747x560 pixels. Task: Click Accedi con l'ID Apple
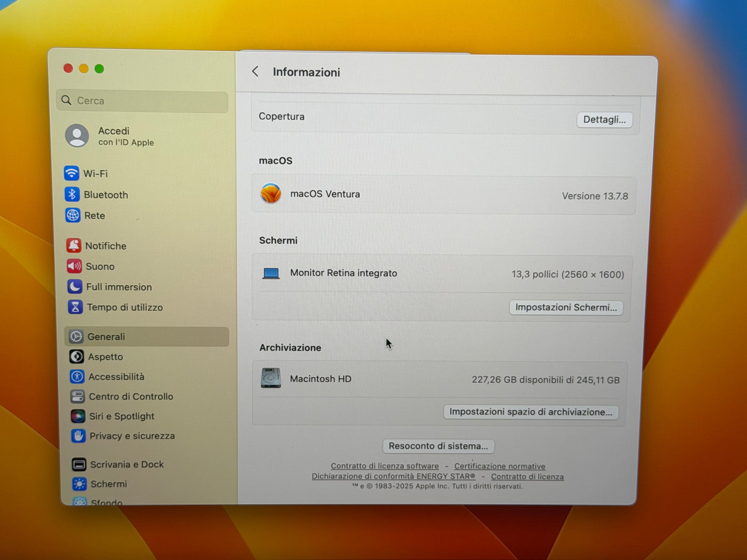pyautogui.click(x=126, y=136)
